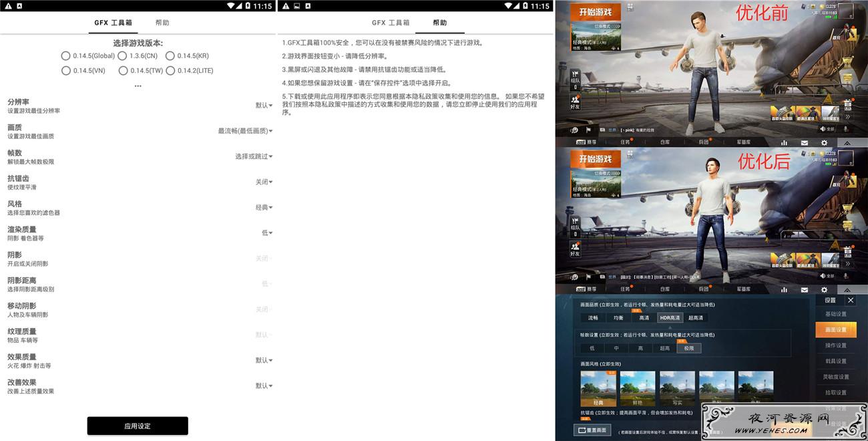This screenshot has width=868, height=441.
Task: Open player avatar box in 优化前 screen
Action: (x=845, y=11)
